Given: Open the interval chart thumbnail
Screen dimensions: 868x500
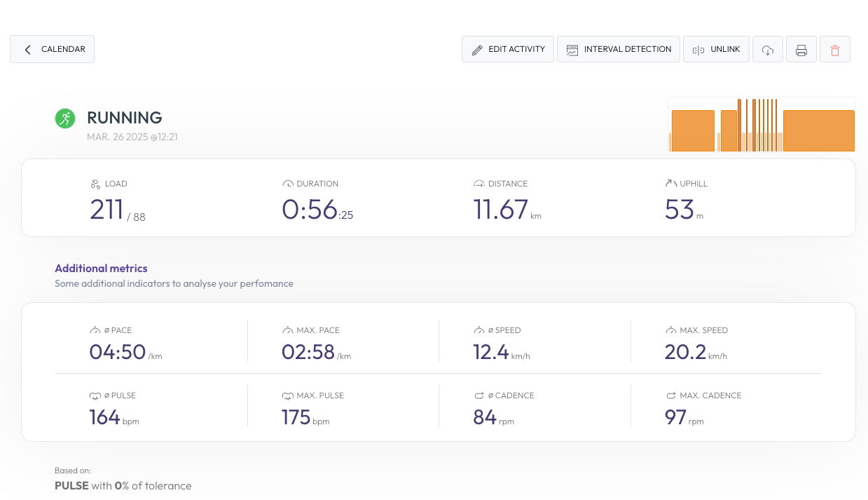Looking at the screenshot, I should click(x=762, y=124).
